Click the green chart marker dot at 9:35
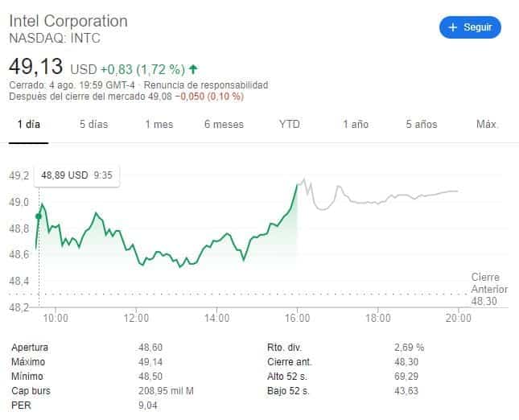This screenshot has height=420, width=519. (39, 216)
